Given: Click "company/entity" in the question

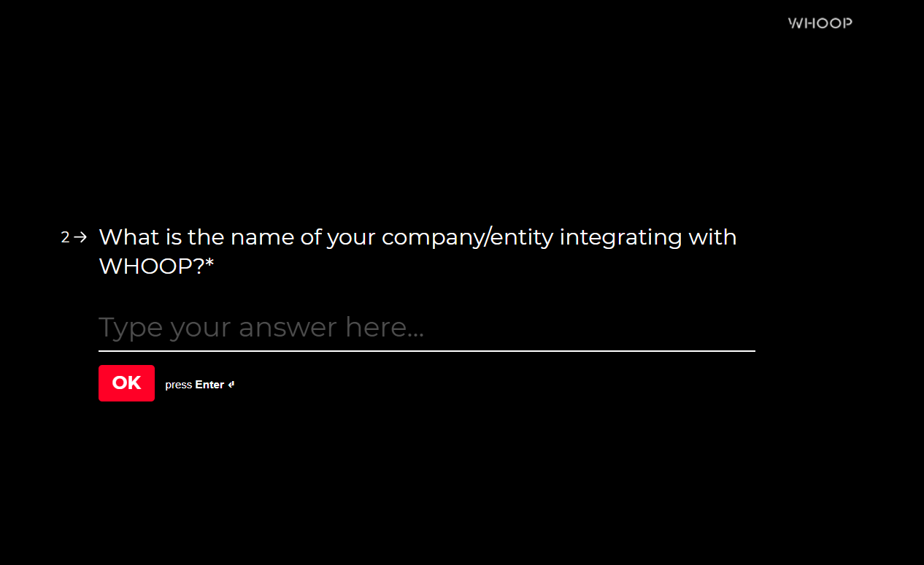Looking at the screenshot, I should (467, 237).
